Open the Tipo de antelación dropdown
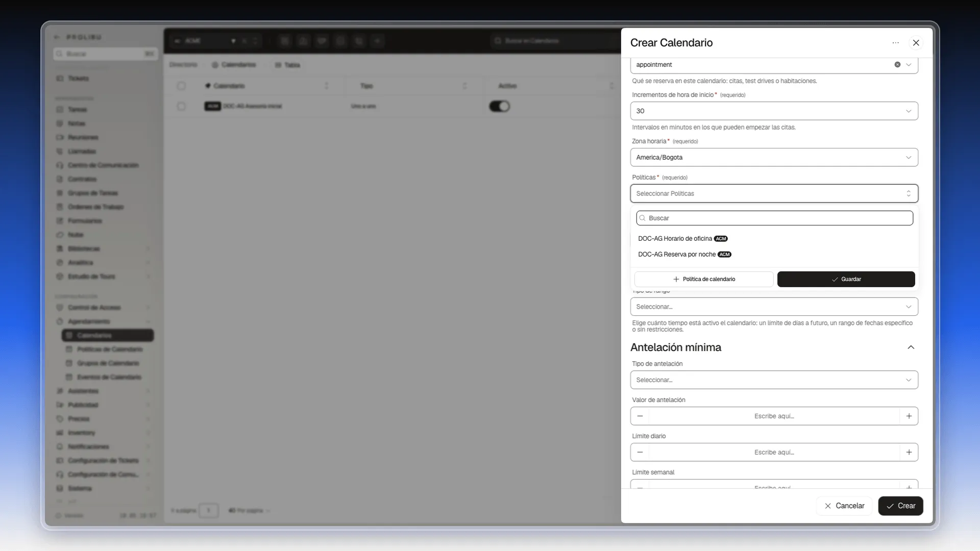 click(x=774, y=380)
